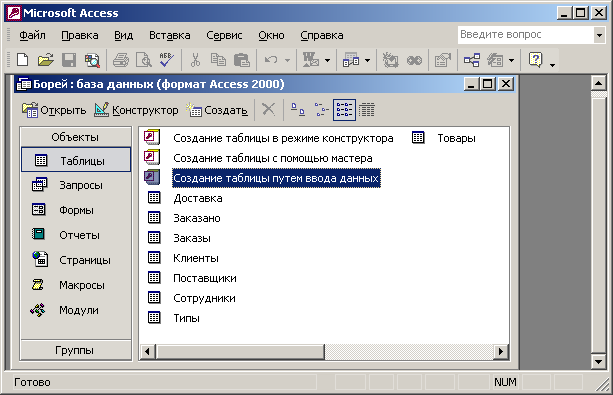The width and height of the screenshot is (613, 395).
Task: Click horizontal scrollbar thumb in table list
Action: tap(240, 351)
